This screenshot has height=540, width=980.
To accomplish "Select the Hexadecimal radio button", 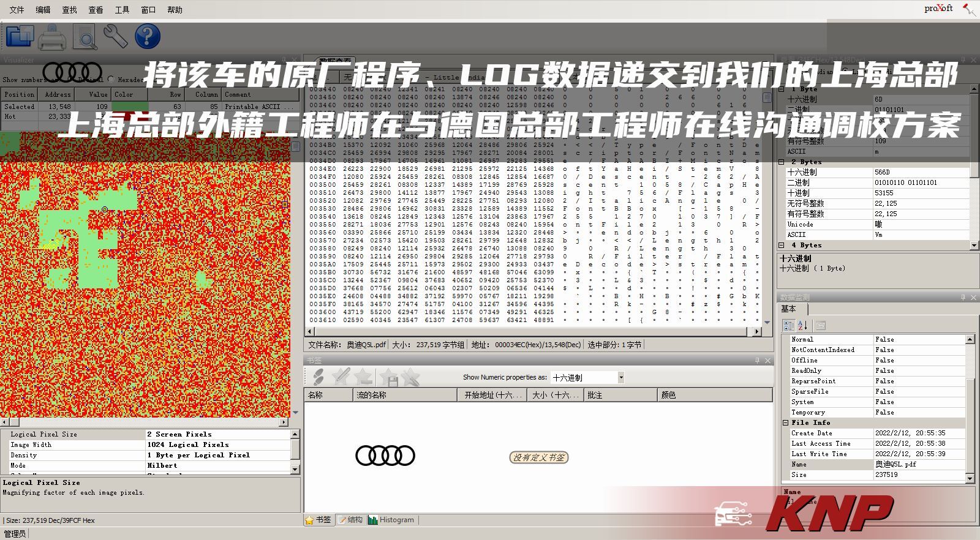I will pyautogui.click(x=111, y=79).
